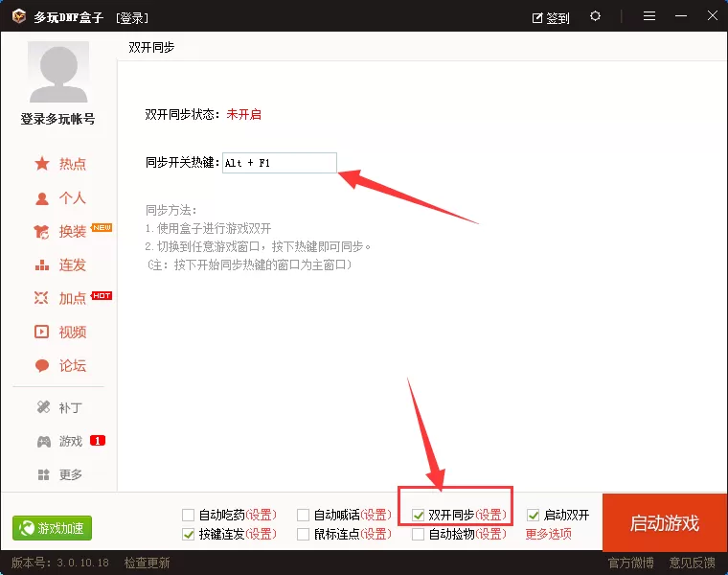Click the play icon for 视频
The image size is (728, 575).
[41, 332]
